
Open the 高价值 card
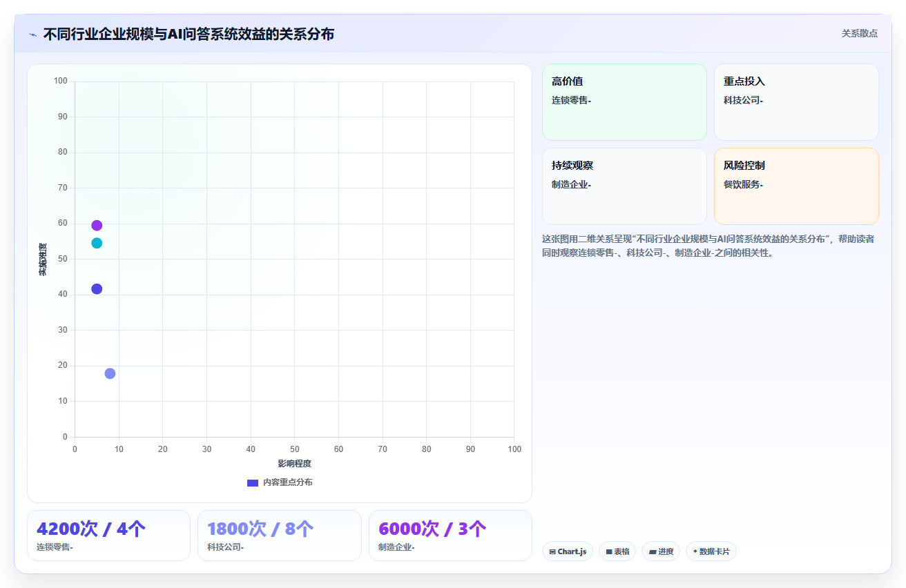click(624, 102)
